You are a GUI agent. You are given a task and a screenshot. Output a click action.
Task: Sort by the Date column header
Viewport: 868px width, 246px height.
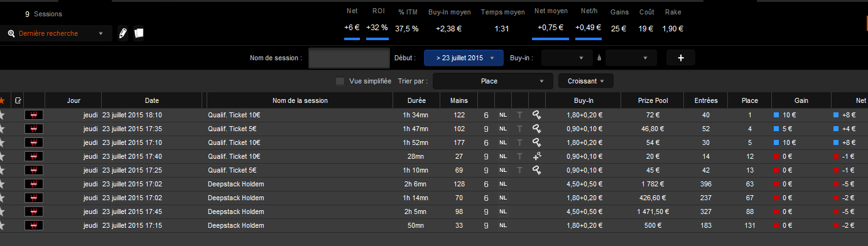pos(151,100)
